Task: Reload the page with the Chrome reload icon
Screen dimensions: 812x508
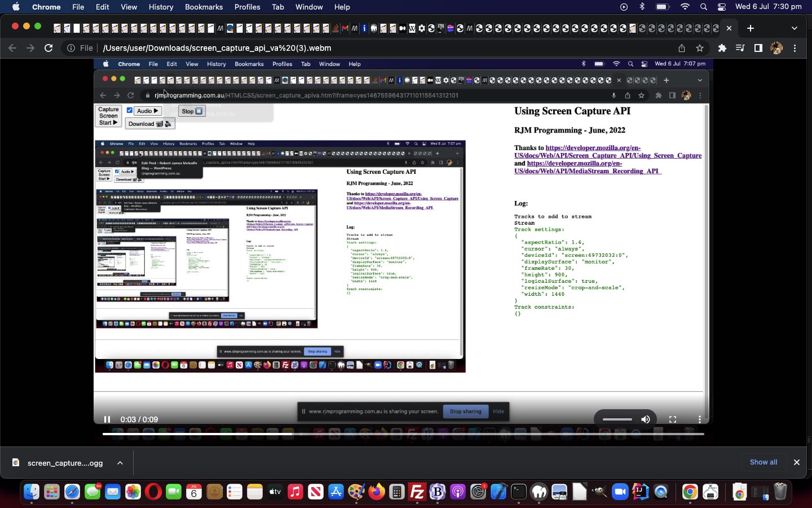Action: click(x=48, y=48)
